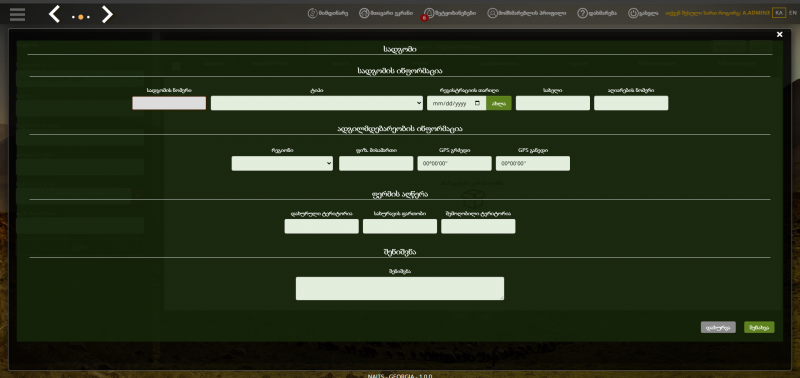Open the first top-bar item with document icon
Screen dimensions: 800x378
[328, 14]
